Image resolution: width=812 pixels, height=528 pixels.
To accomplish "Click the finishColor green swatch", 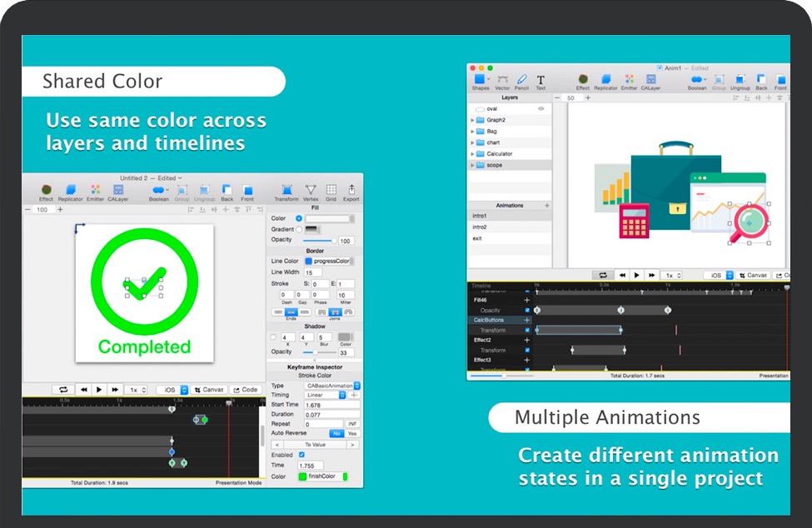I will tap(303, 477).
